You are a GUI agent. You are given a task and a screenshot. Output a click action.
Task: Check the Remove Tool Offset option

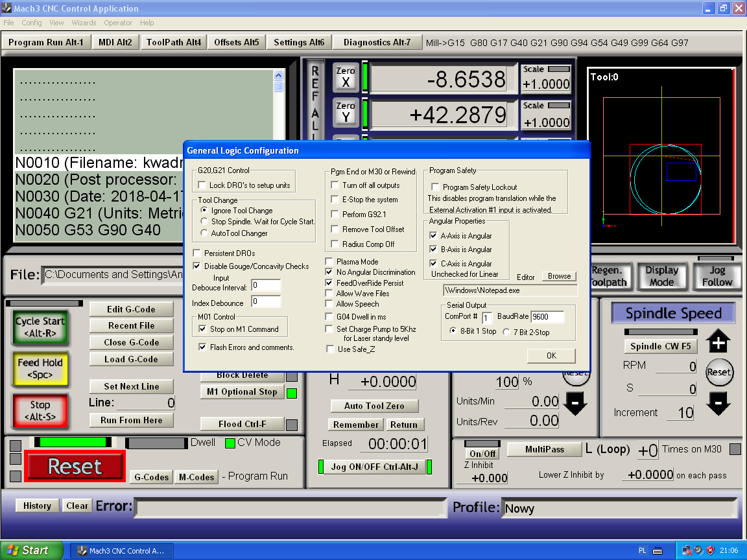[335, 229]
